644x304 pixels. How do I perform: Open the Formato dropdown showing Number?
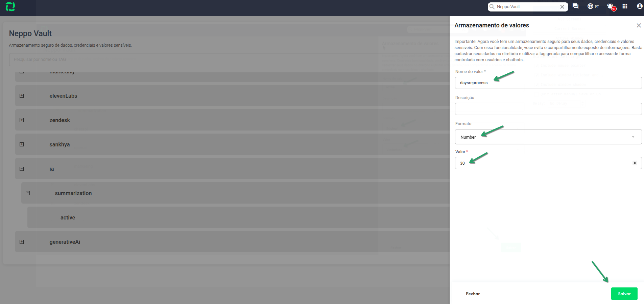pyautogui.click(x=548, y=137)
